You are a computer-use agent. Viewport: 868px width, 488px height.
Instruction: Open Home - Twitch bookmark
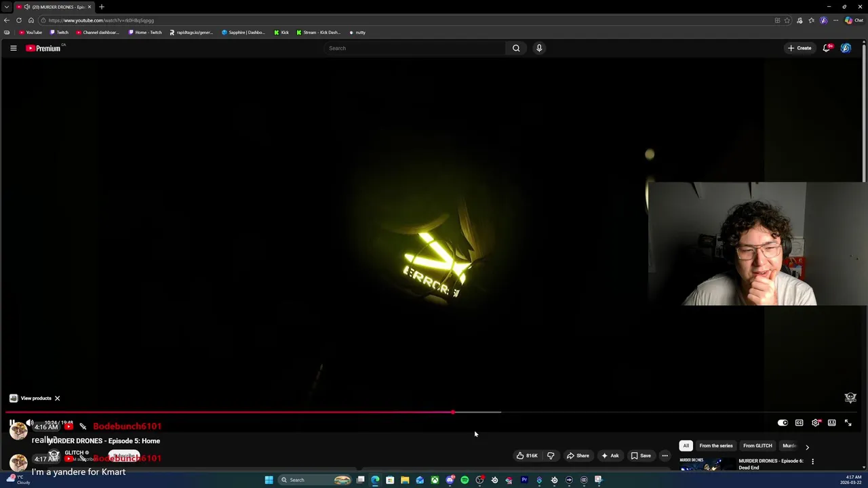pos(145,33)
